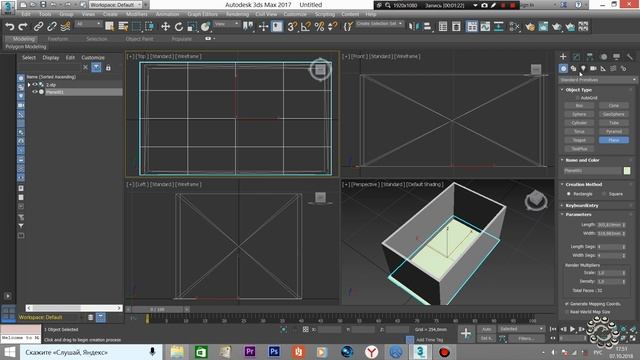The width and height of the screenshot is (640, 360).
Task: Click the Top viewport ViewCube
Action: (320, 69)
